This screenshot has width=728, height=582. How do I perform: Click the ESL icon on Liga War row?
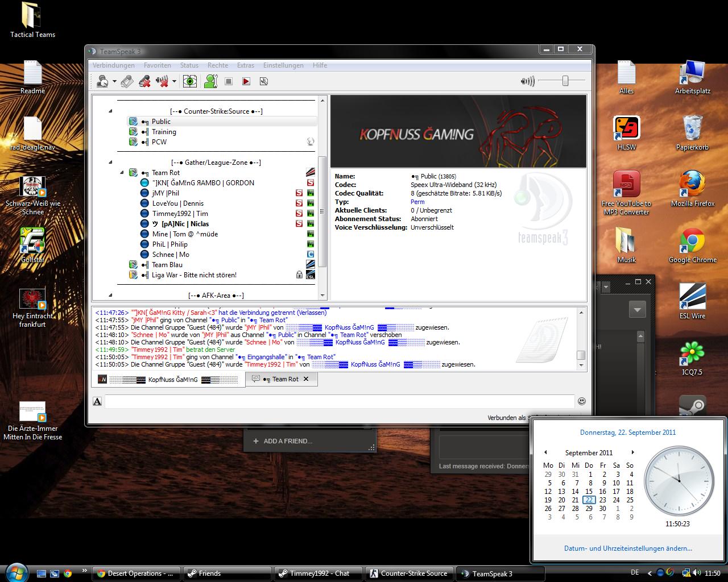pyautogui.click(x=311, y=275)
